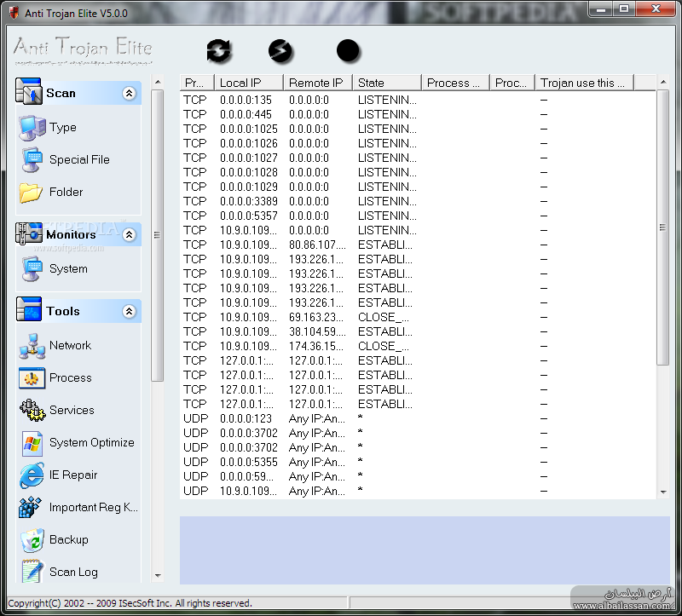Click the light blue details panel below the list
The image size is (682, 616).
(425, 550)
